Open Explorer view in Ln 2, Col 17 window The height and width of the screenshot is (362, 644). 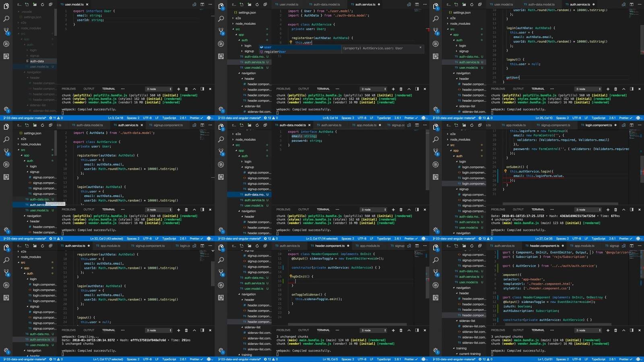click(x=221, y=127)
